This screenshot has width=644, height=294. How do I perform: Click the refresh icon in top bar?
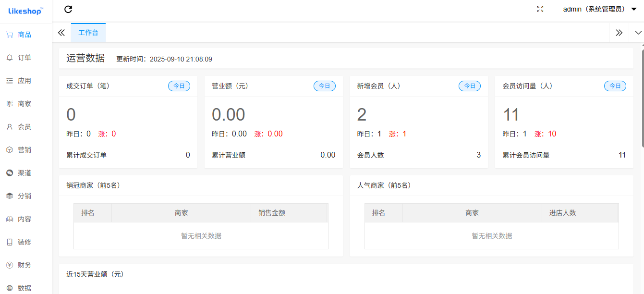[68, 9]
